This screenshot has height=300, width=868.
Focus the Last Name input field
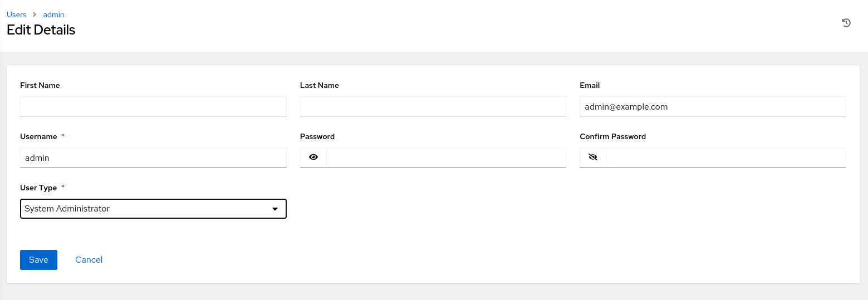433,106
